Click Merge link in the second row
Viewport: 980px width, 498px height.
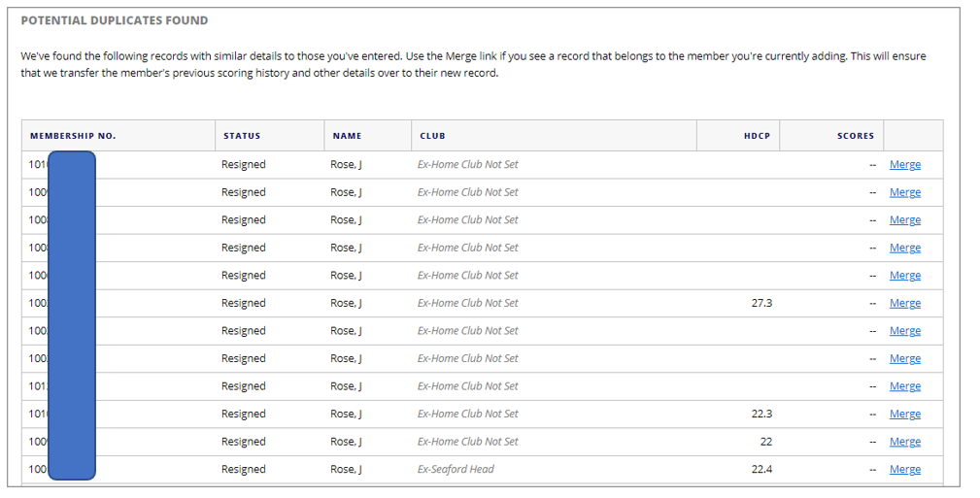[904, 192]
